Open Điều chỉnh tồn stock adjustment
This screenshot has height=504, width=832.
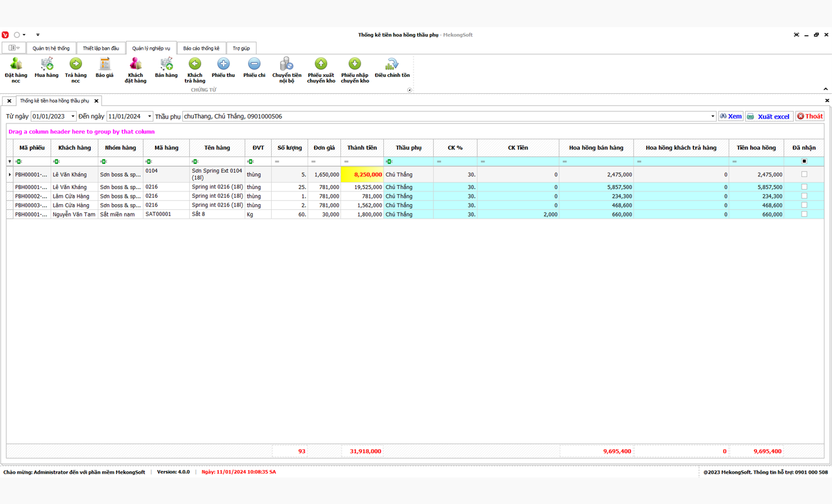392,65
